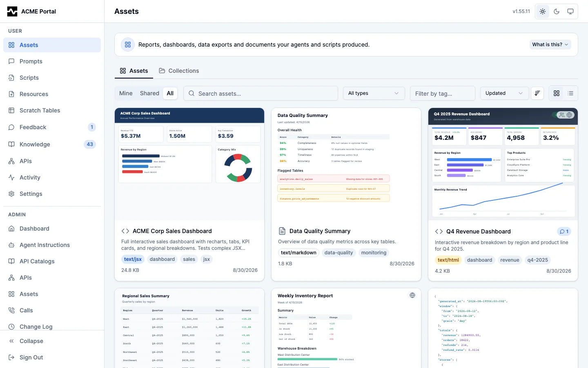Screen dimensions: 588x368
Task: Open the All types dropdown
Action: point(374,93)
